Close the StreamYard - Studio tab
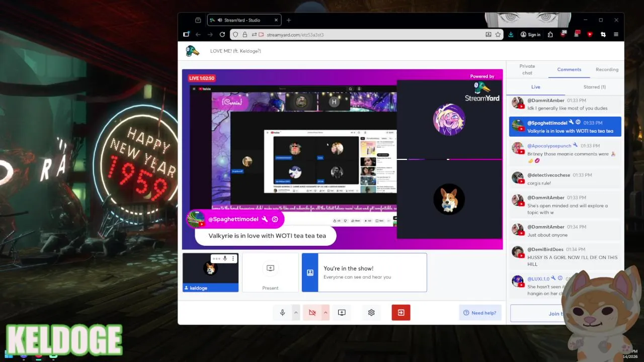The width and height of the screenshot is (644, 362). pyautogui.click(x=276, y=20)
